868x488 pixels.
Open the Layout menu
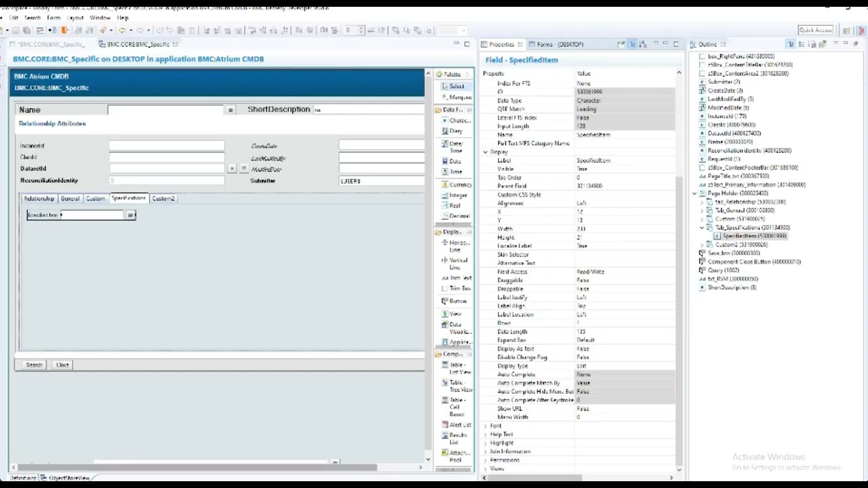[x=75, y=18]
